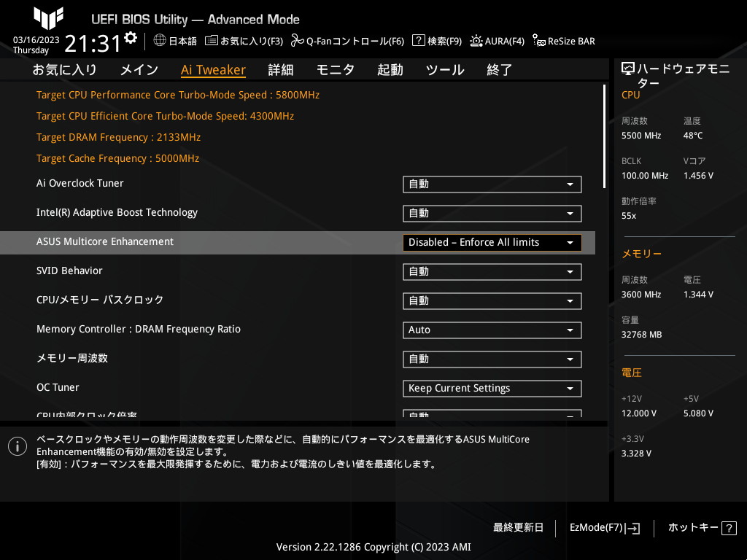Click the ReSize BAR icon

pyautogui.click(x=539, y=41)
